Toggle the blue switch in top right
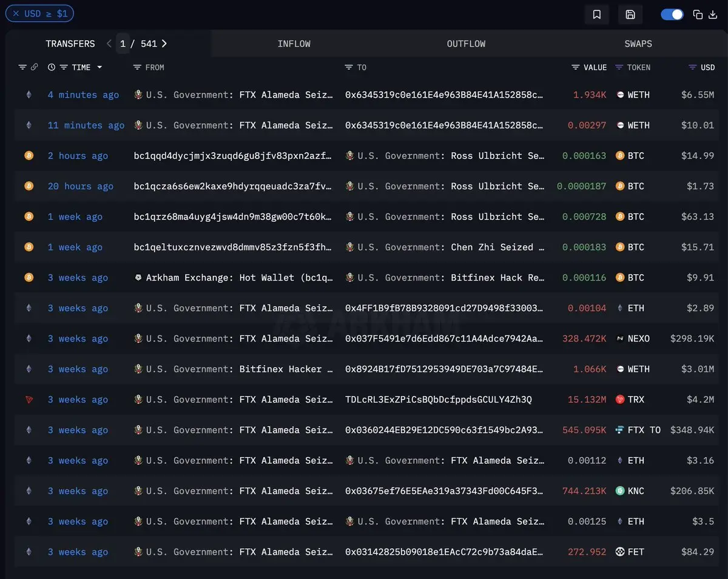Screen dimensions: 728x579 [672, 15]
